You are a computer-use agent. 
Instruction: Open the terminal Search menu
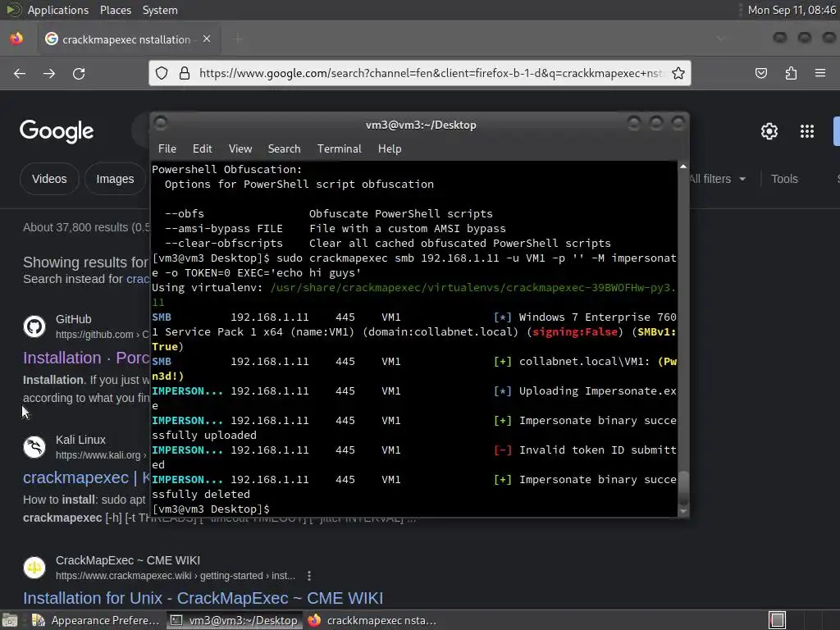(284, 149)
